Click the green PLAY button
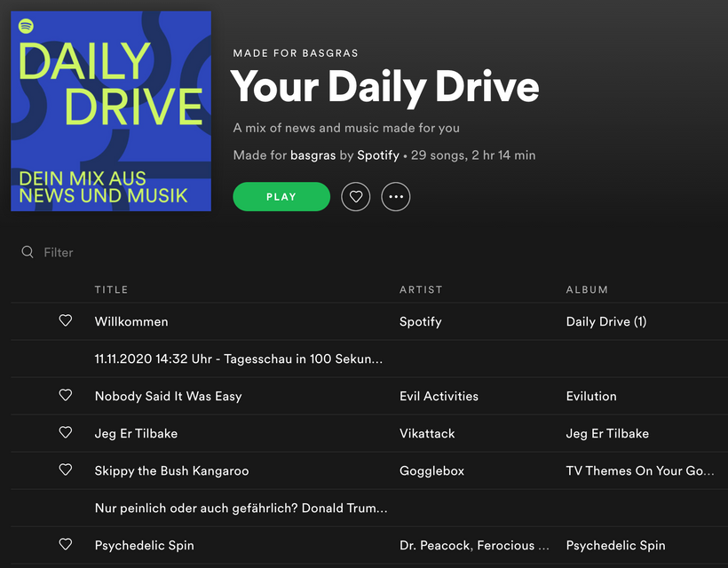 281,197
